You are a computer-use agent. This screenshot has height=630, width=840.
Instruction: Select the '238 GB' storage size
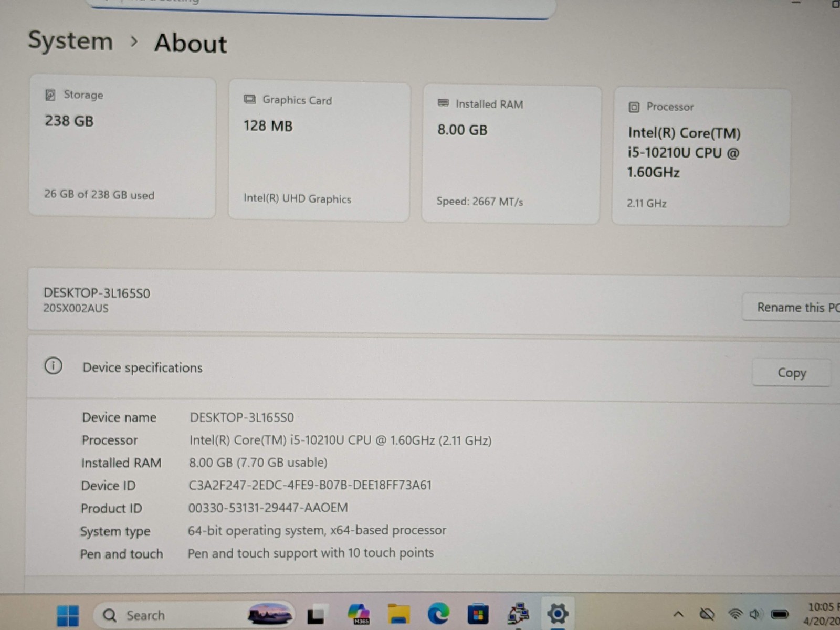(x=69, y=121)
